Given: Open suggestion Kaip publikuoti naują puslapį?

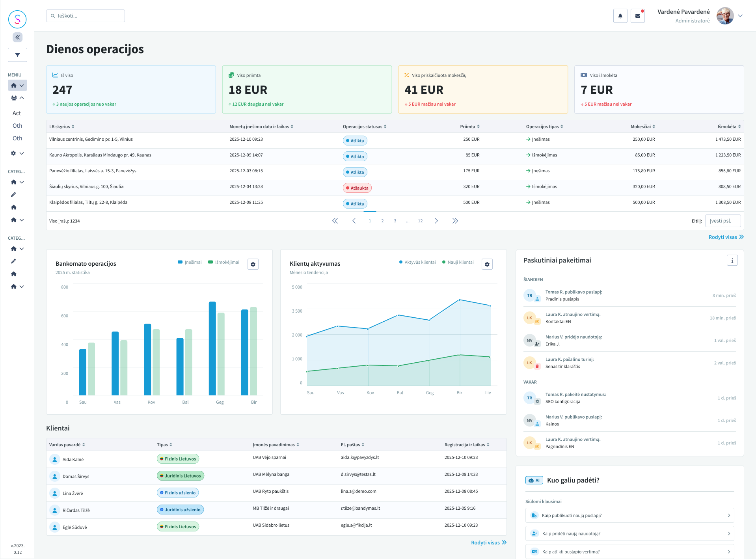Looking at the screenshot, I should [x=629, y=515].
